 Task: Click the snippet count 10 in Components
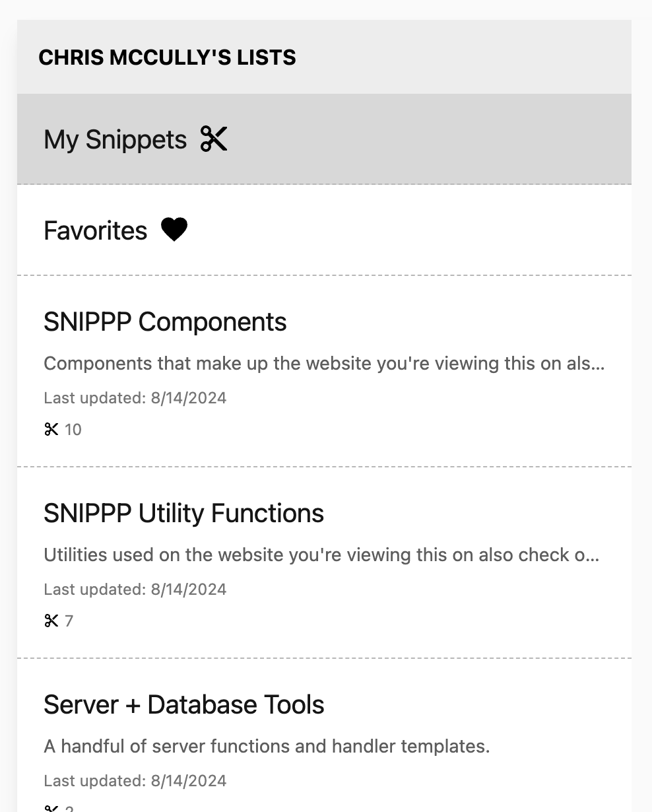pos(73,430)
